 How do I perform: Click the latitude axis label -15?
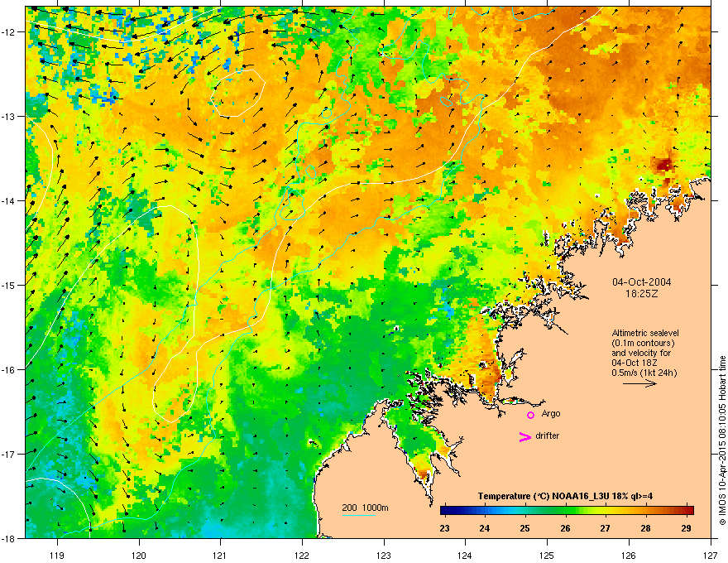click(8, 285)
